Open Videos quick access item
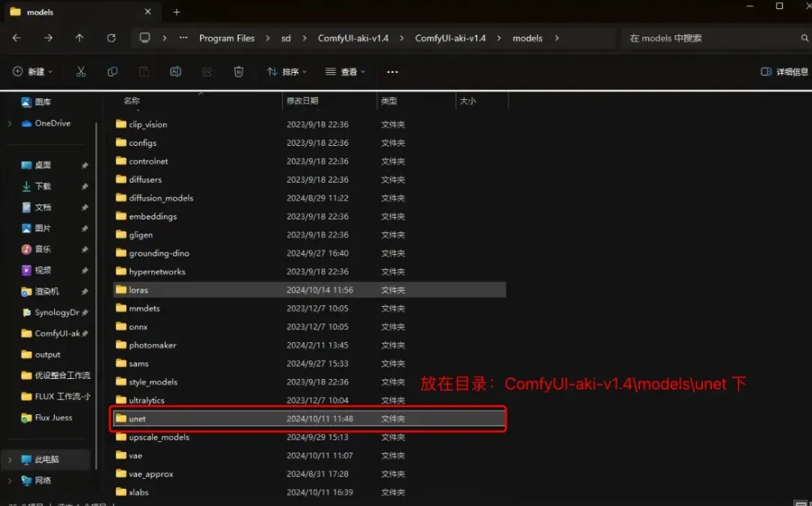This screenshot has height=506, width=812. click(36, 271)
